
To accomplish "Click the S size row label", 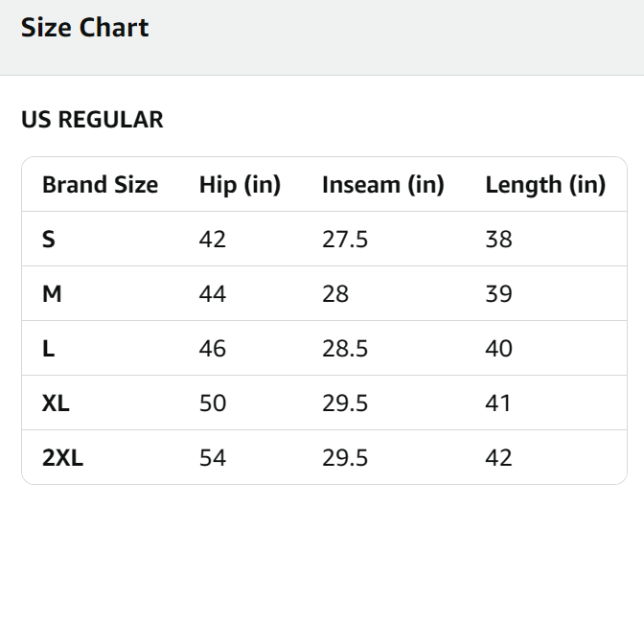I will (49, 240).
